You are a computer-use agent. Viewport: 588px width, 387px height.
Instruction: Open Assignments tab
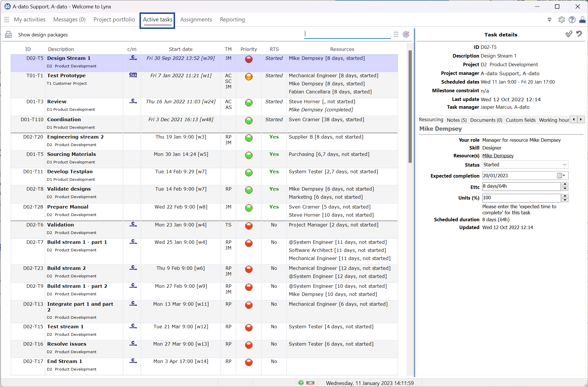point(196,19)
